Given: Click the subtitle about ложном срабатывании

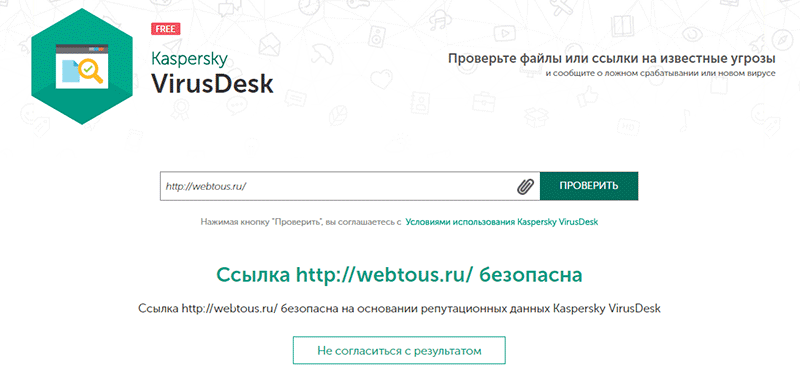Looking at the screenshot, I should [x=660, y=74].
